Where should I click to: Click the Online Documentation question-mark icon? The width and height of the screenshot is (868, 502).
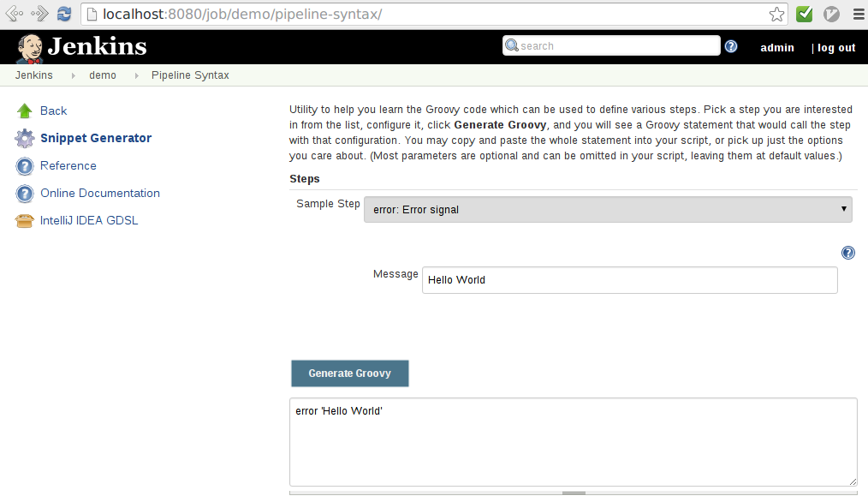pos(25,193)
